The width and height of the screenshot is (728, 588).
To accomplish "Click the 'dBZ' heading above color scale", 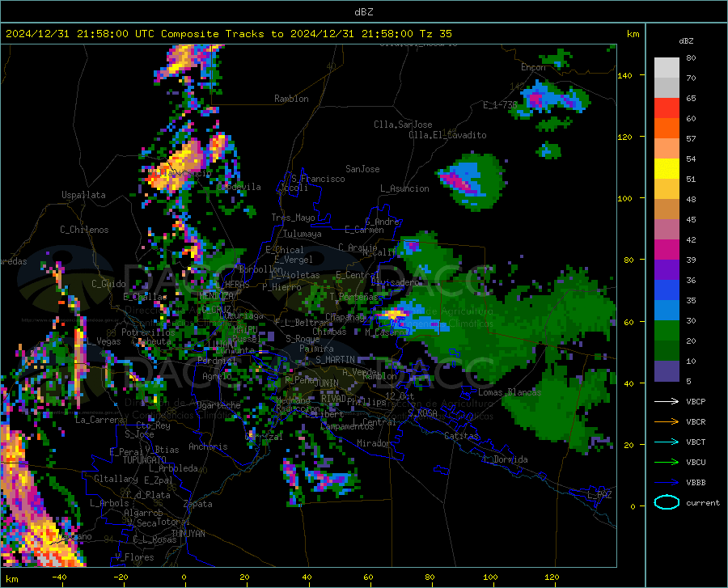I will 686,40.
